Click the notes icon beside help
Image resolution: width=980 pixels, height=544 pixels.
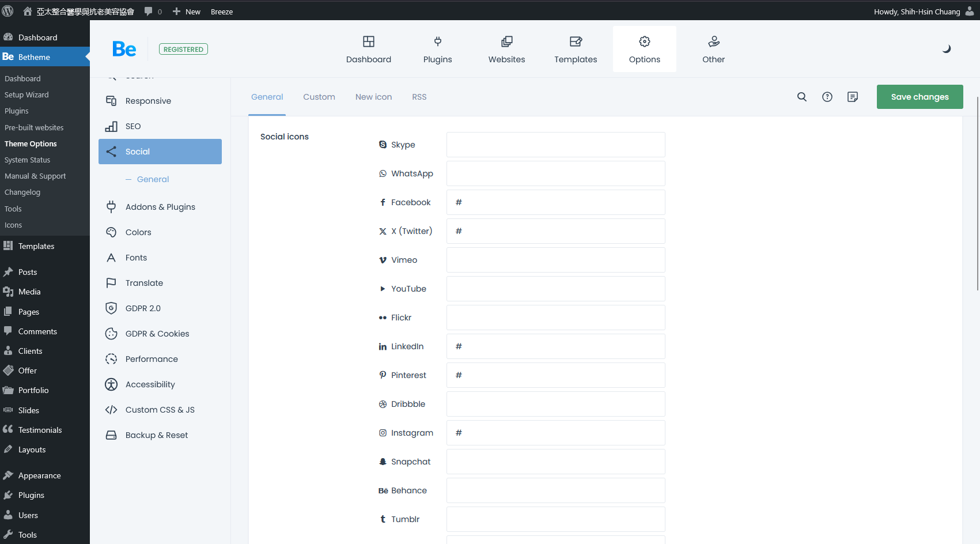852,97
